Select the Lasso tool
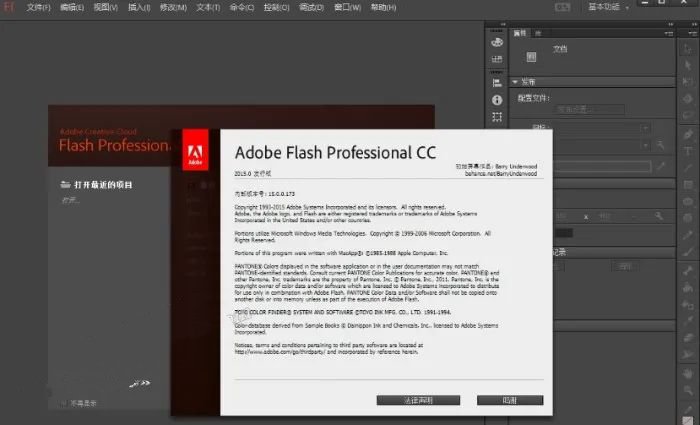 (x=688, y=116)
